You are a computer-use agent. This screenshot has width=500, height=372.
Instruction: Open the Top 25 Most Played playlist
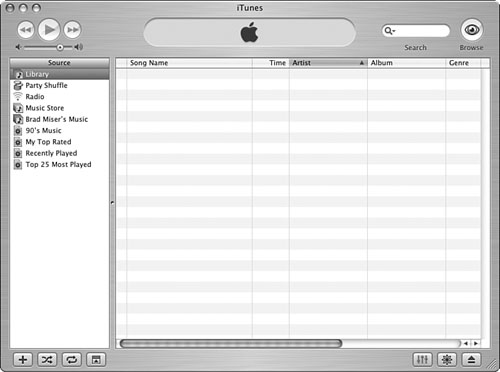[58, 165]
